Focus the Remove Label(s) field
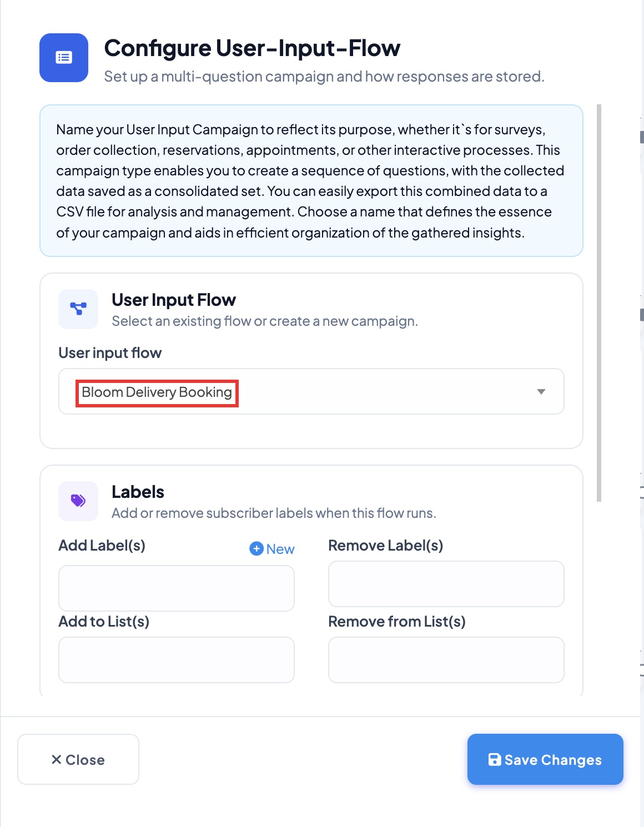The width and height of the screenshot is (644, 827). coord(446,584)
